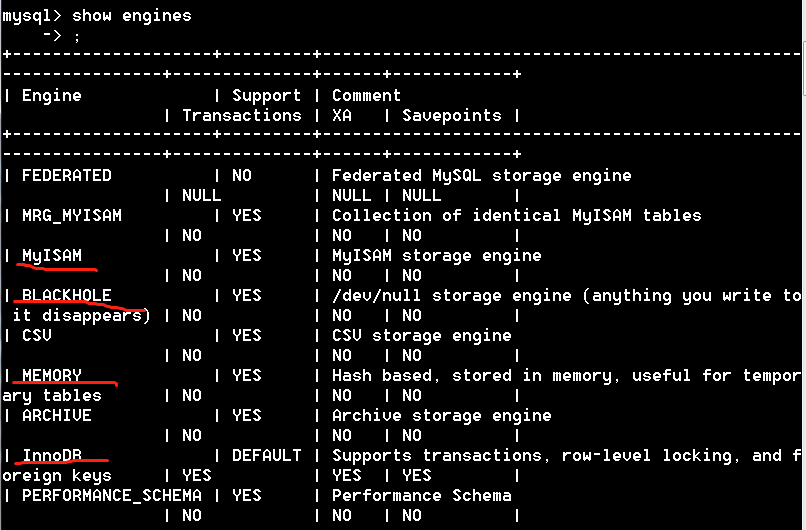Click the underlined BLACKHOLE engine name
The image size is (806, 530).
(x=66, y=296)
